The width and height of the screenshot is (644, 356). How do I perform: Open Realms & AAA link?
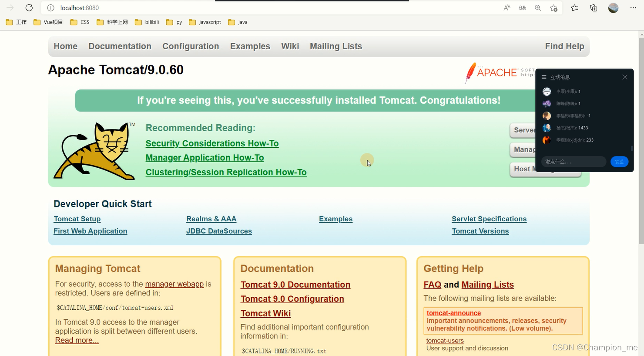point(211,219)
